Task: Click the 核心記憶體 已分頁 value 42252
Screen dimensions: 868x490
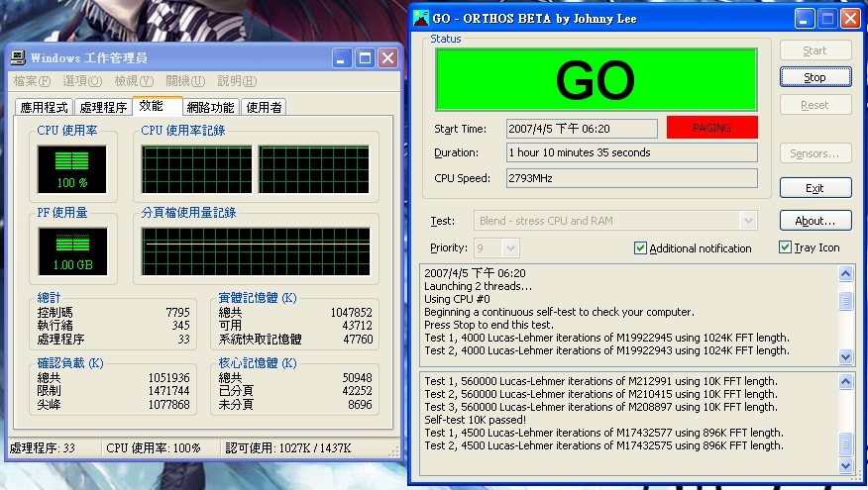Action: click(x=357, y=390)
